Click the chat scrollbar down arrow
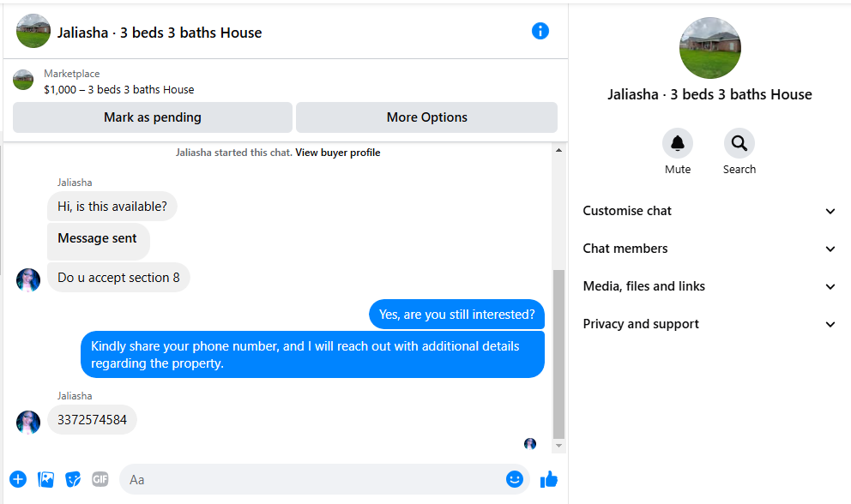 558,446
